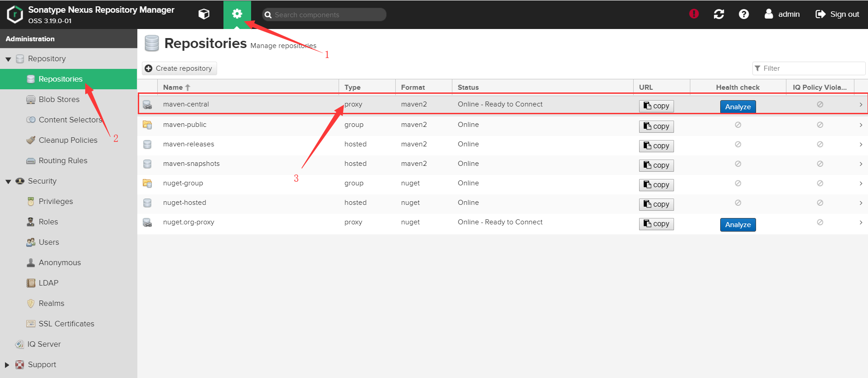Open maven-public row chevron
The image size is (868, 378).
click(861, 125)
